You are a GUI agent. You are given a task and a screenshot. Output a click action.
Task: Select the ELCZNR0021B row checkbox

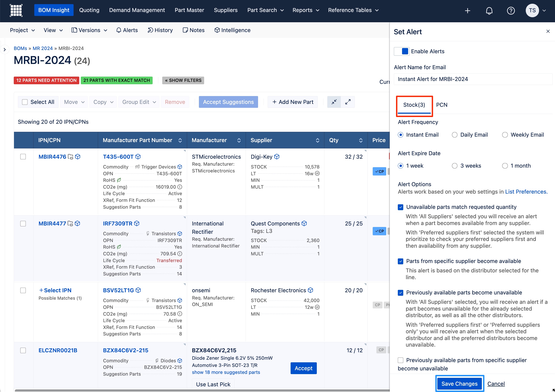(x=23, y=351)
